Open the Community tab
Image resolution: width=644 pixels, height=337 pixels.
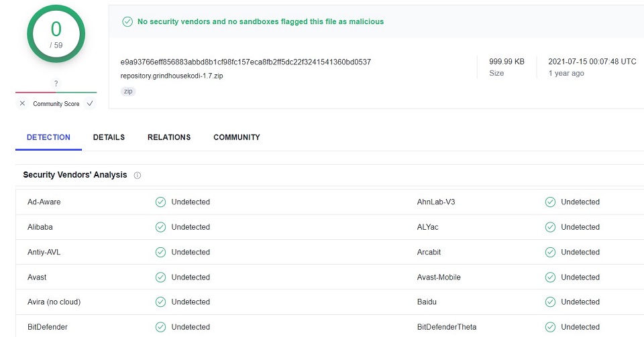(237, 137)
